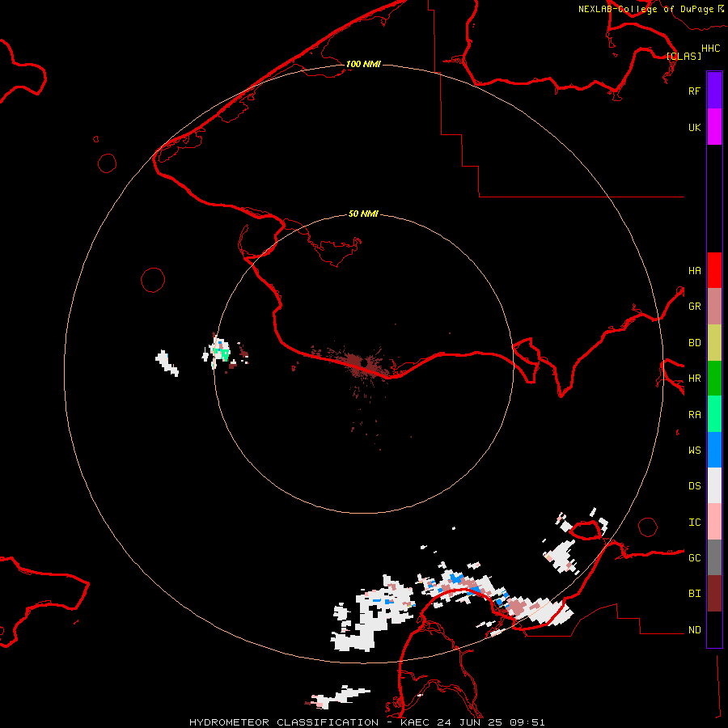Click the HA red legend swatch
The width and height of the screenshot is (728, 728).
[x=714, y=270]
